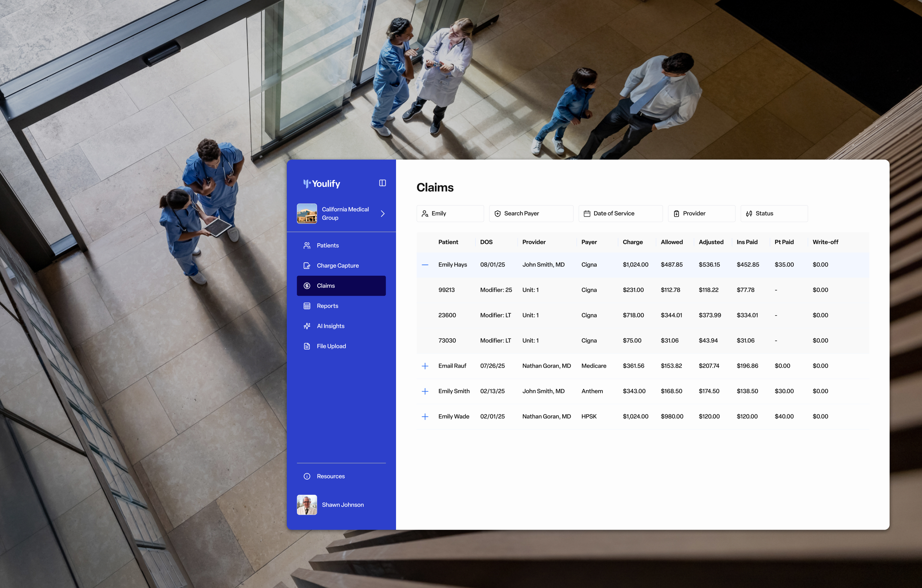Image resolution: width=922 pixels, height=588 pixels.
Task: Click date 02/13/25
Action: click(492, 391)
